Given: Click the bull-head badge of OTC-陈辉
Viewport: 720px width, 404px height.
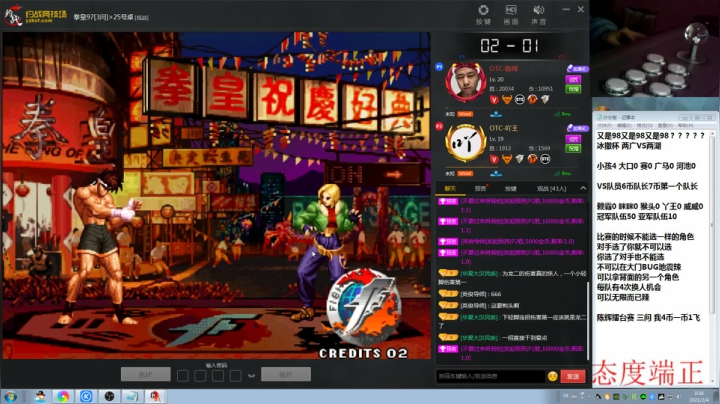Looking at the screenshot, I should [507, 99].
